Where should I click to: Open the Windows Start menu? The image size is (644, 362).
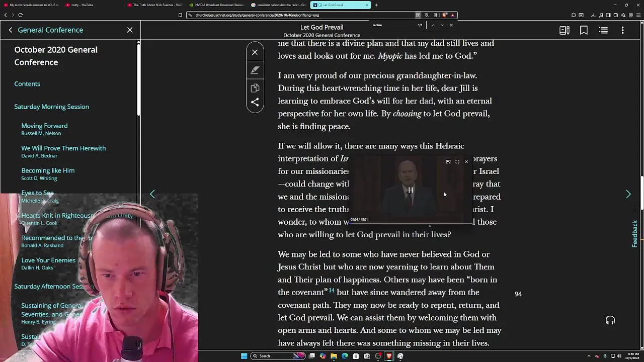244,356
